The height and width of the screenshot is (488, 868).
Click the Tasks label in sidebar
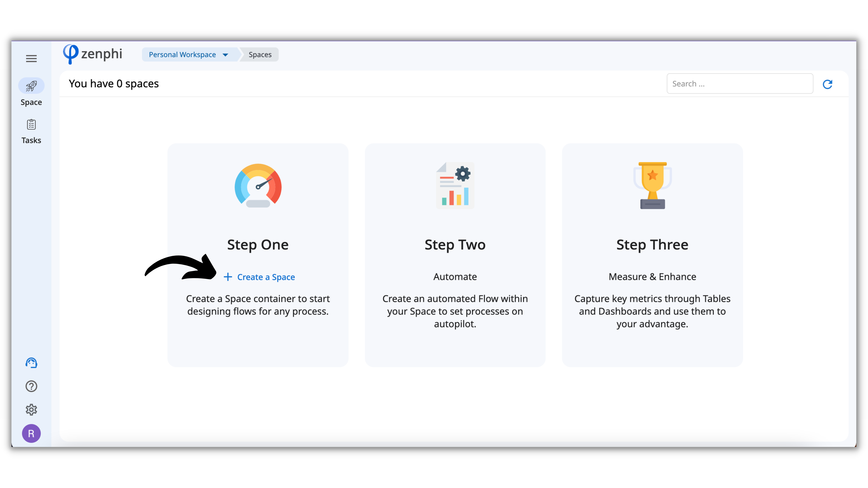[31, 140]
